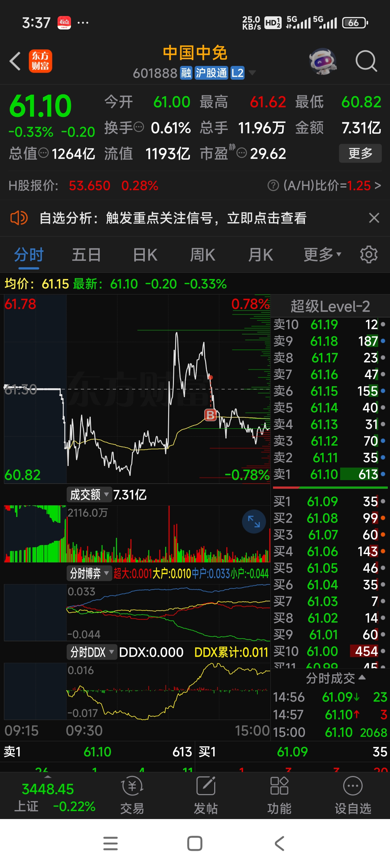Tap the back arrow at top left
390x868 pixels.
[15, 61]
